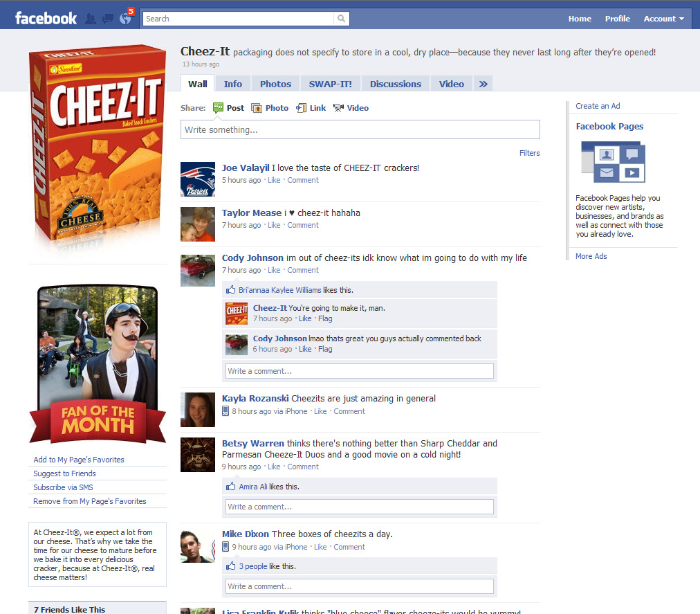Choose the Link share option icon
Viewport: 700px width, 614px height.
pos(302,108)
